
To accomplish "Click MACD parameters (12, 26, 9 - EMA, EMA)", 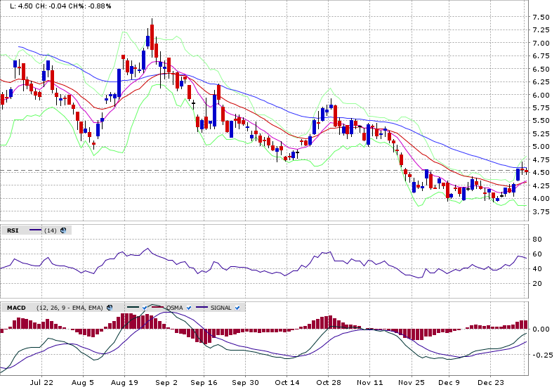I will coord(70,308).
